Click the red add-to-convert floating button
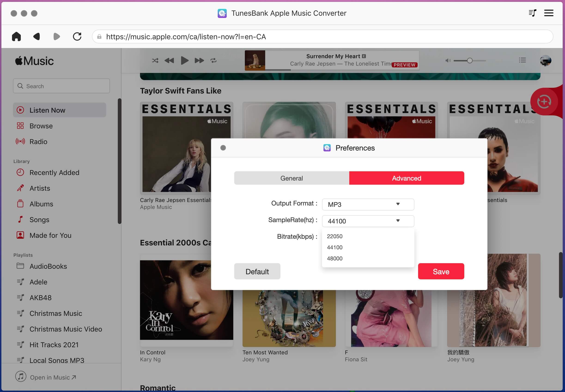The image size is (565, 392). coord(544,101)
